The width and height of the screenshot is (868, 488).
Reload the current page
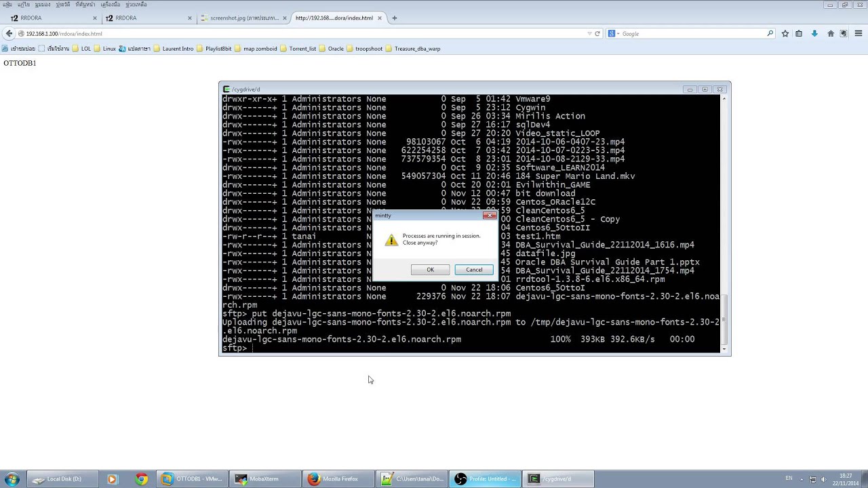597,33
